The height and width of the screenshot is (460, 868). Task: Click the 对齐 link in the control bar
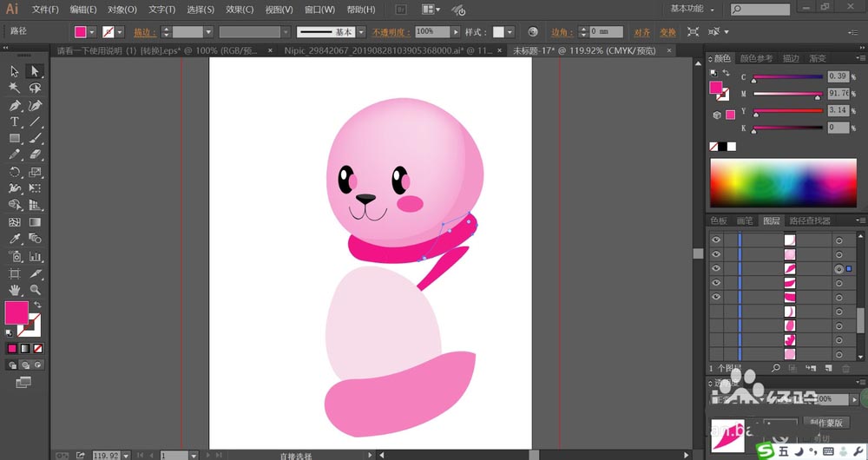point(641,32)
